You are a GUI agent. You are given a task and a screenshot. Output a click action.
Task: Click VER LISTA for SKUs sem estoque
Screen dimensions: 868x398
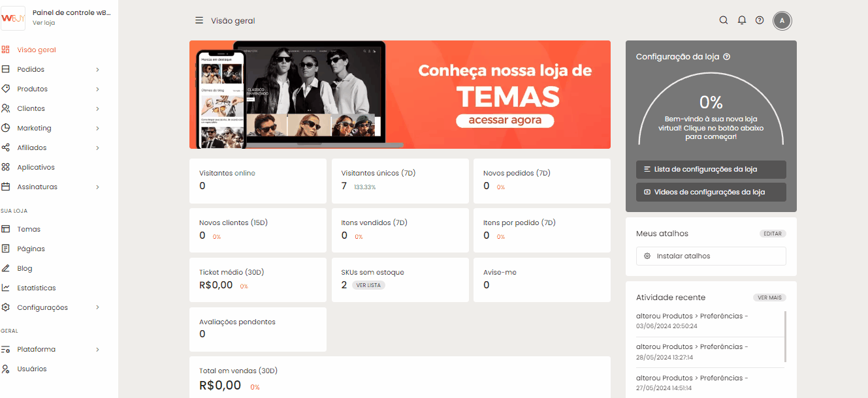pyautogui.click(x=368, y=285)
